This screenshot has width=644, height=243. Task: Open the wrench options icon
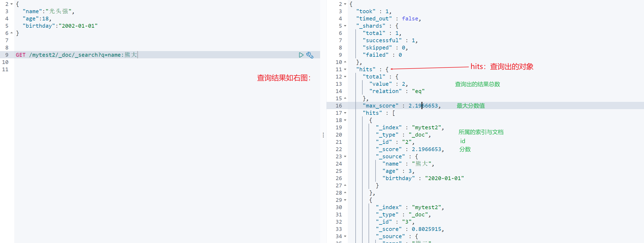click(310, 55)
